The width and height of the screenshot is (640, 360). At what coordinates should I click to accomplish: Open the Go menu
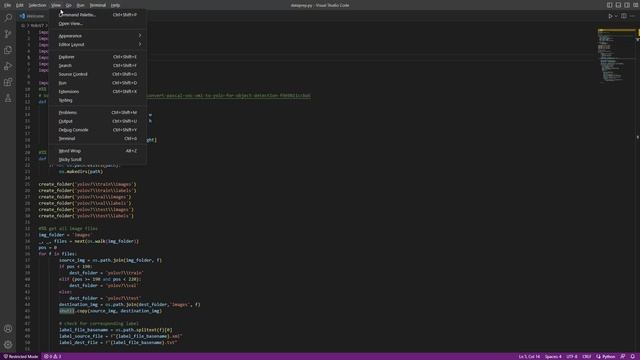69,5
